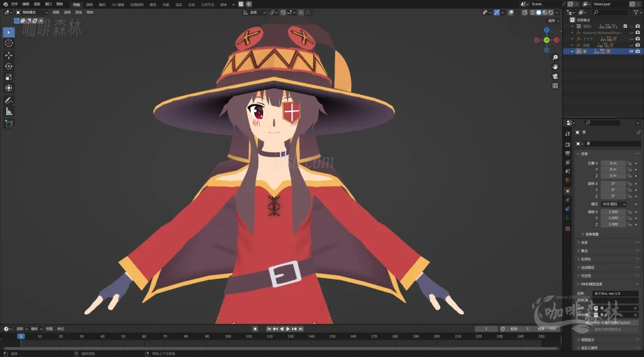Switch to the Sculpting workspace tab
The image size is (644, 357).
point(103,4)
